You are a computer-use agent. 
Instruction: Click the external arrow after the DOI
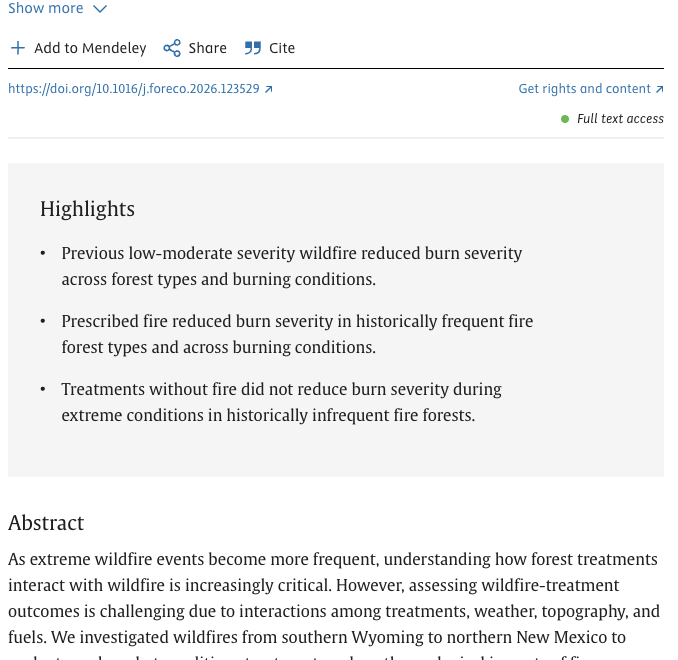(269, 89)
